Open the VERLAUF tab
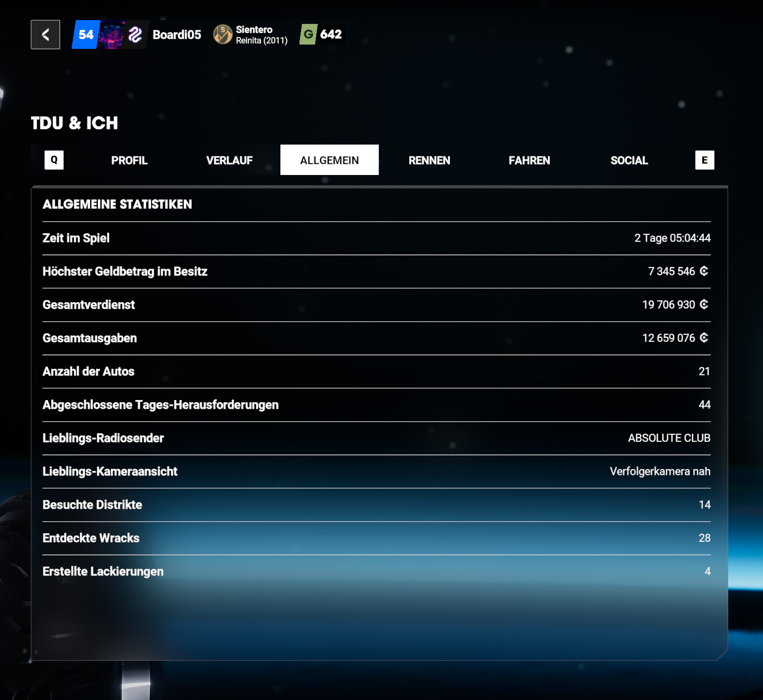The width and height of the screenshot is (763, 700). pyautogui.click(x=229, y=160)
